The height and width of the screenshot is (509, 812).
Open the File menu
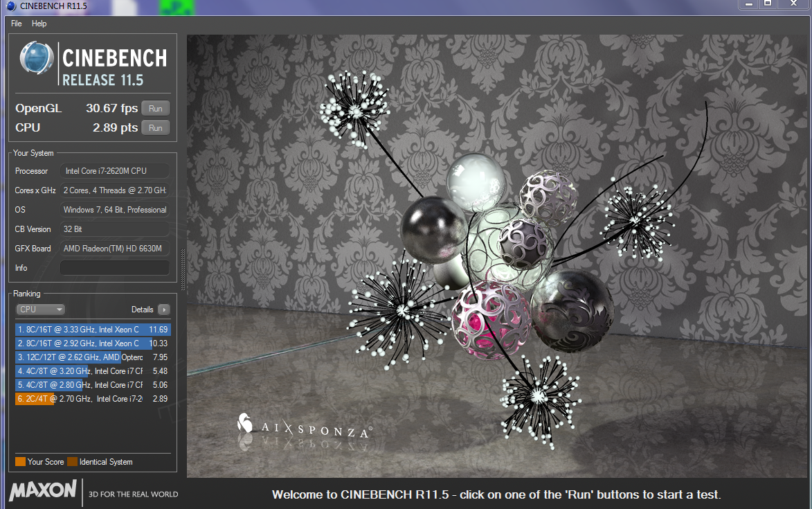[16, 24]
